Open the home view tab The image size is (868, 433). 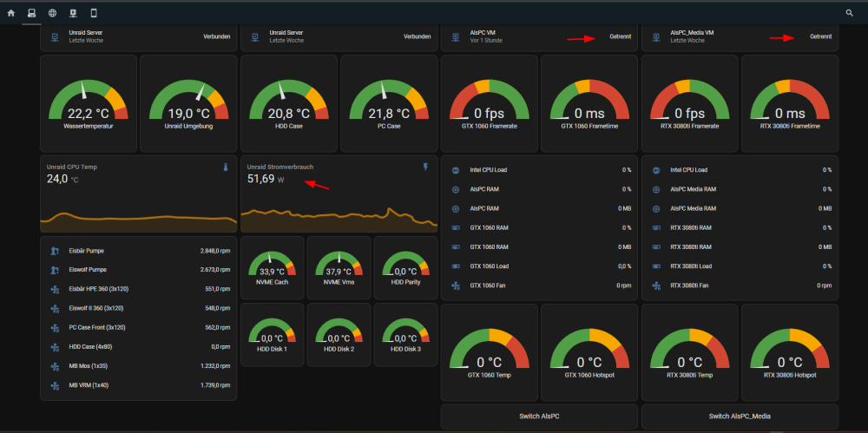(x=11, y=13)
